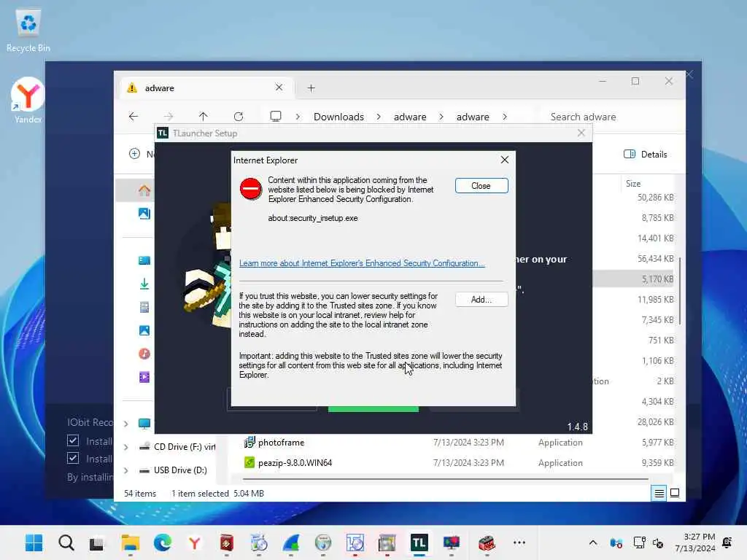Image resolution: width=747 pixels, height=560 pixels.
Task: Open Recycle Bin desktop icon
Action: pos(28,31)
